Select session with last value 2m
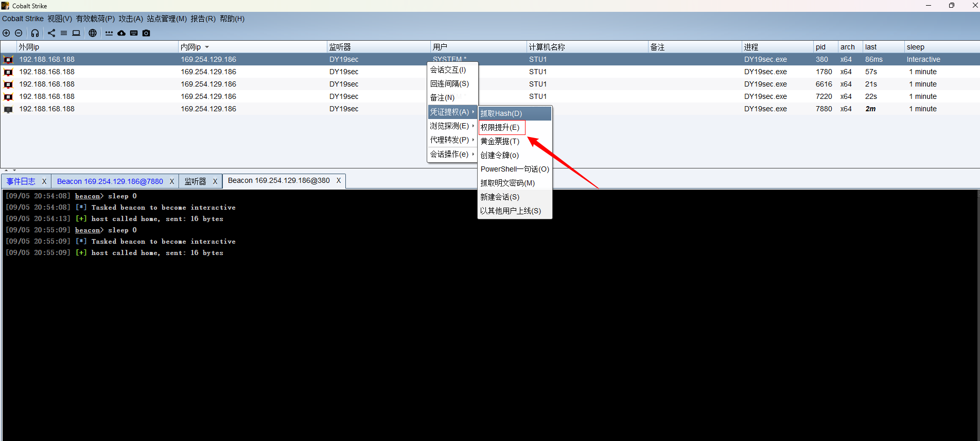Image resolution: width=980 pixels, height=441 pixels. pyautogui.click(x=490, y=109)
